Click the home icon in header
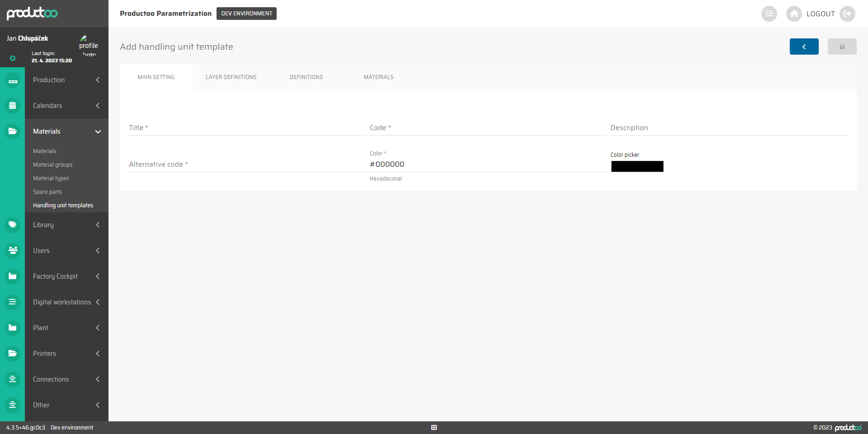Viewport: 868px width, 434px height. coord(793,14)
